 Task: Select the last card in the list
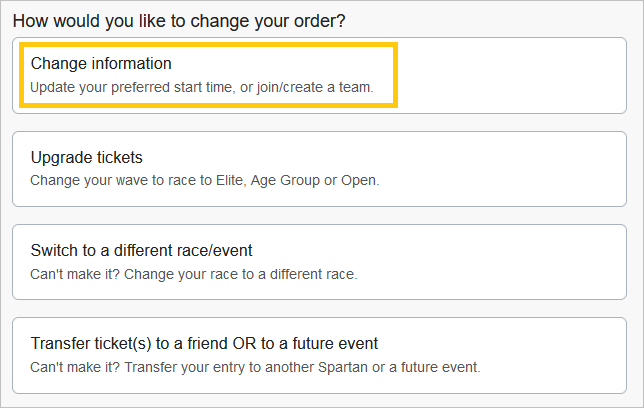320,355
